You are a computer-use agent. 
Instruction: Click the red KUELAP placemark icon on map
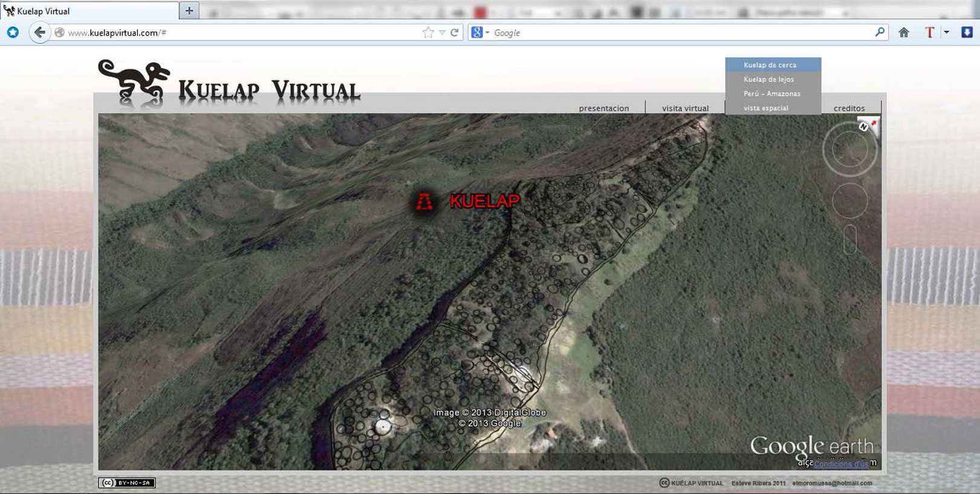[x=425, y=201]
